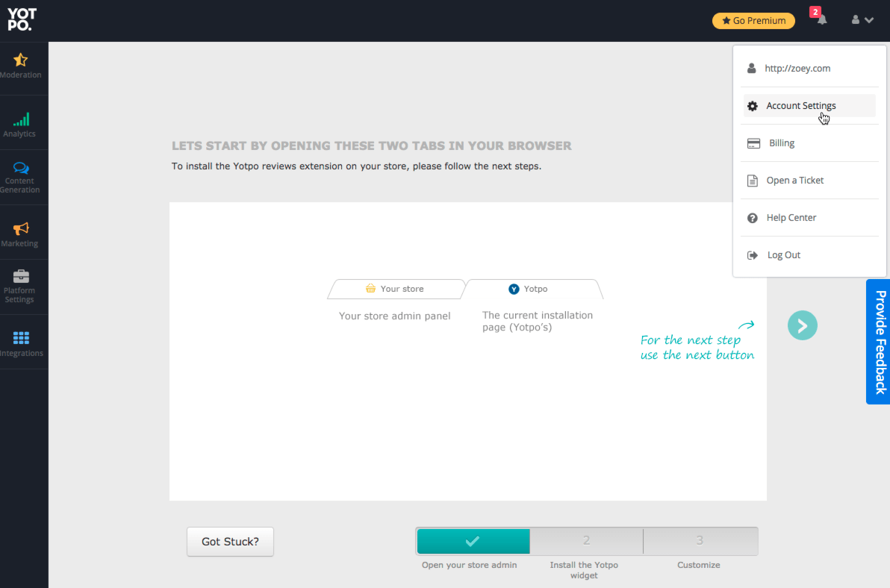Click 'Your store admin panel' text
890x588 pixels.
click(x=395, y=316)
